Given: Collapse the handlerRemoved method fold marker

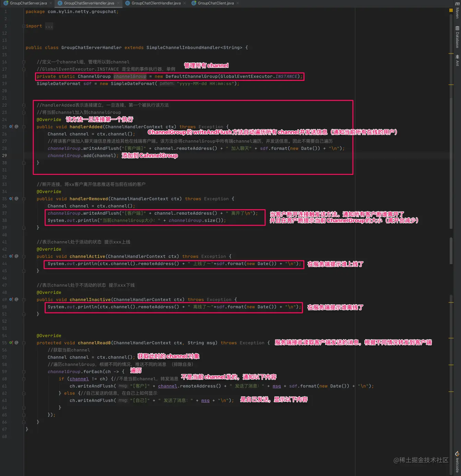Looking at the screenshot, I should 24,199.
